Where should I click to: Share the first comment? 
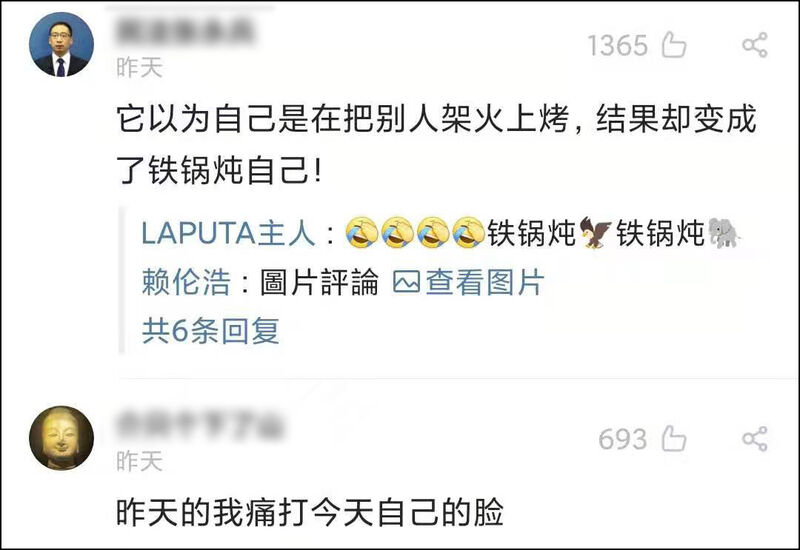pos(755,45)
